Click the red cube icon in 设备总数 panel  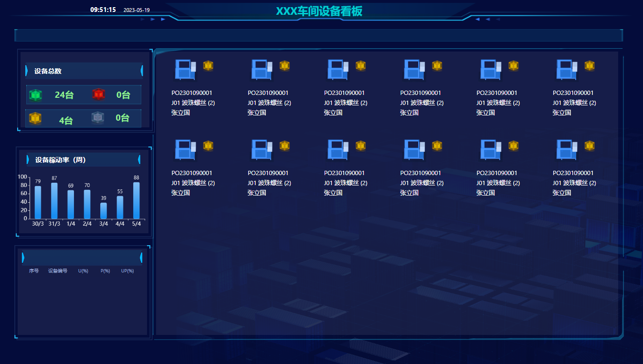point(98,94)
